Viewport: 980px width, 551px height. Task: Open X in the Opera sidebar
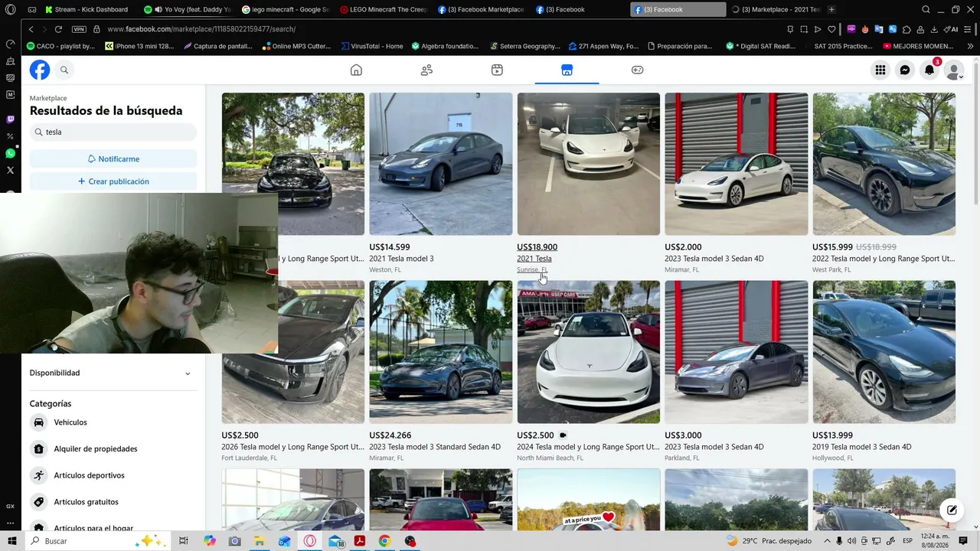(10, 170)
